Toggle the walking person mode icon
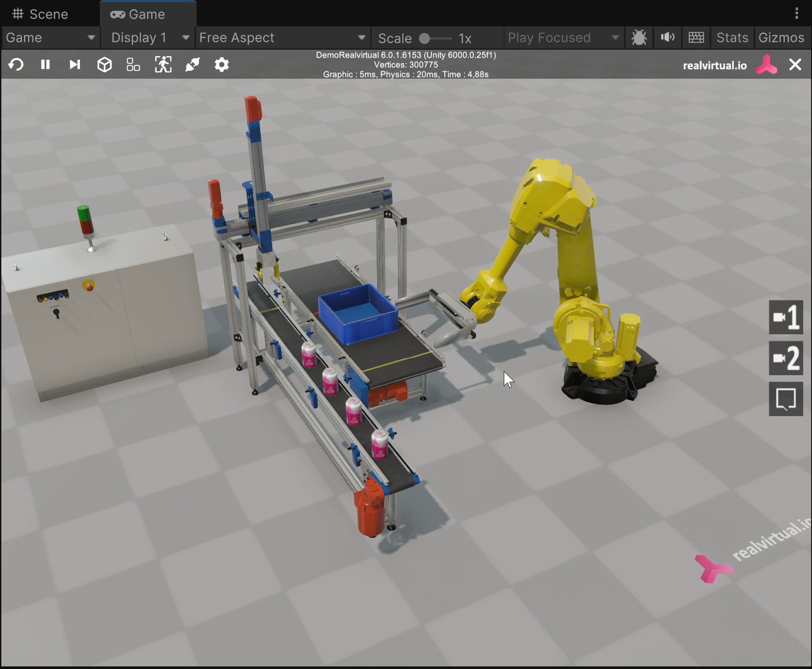The height and width of the screenshot is (669, 812). coord(163,65)
